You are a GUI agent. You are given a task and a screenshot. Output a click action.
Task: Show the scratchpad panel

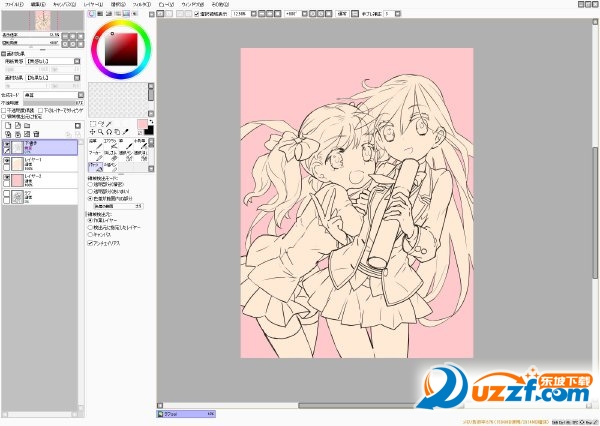[x=134, y=14]
